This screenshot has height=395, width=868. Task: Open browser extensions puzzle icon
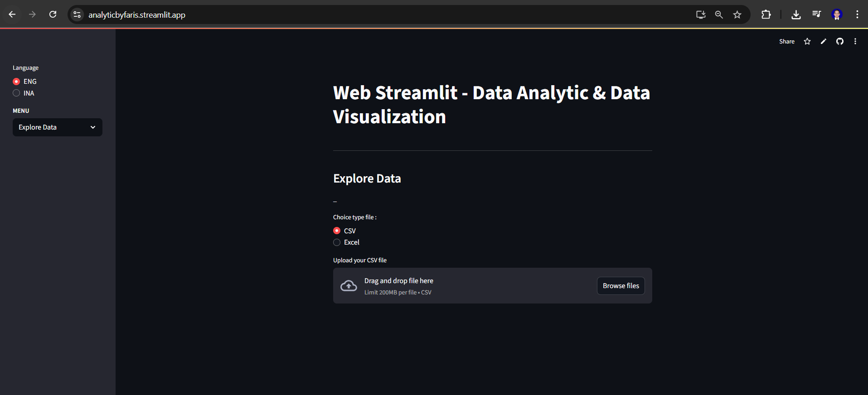[x=766, y=14]
